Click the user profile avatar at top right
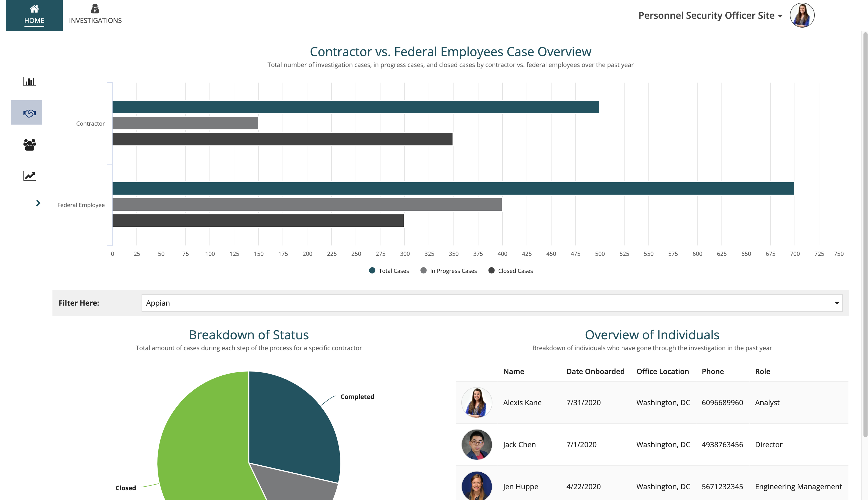This screenshot has width=868, height=500. pos(802,15)
